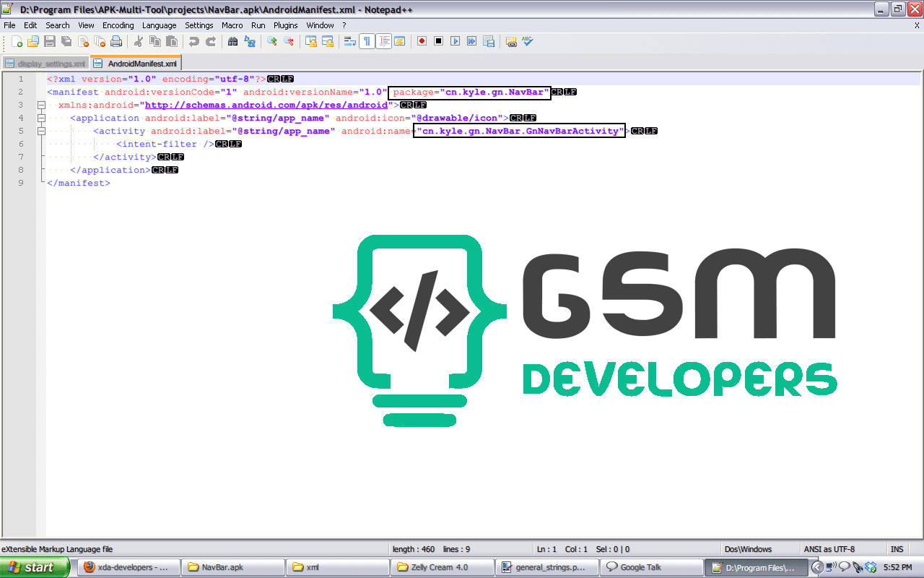
Task: Stop macro recording with the black square icon
Action: pyautogui.click(x=438, y=41)
